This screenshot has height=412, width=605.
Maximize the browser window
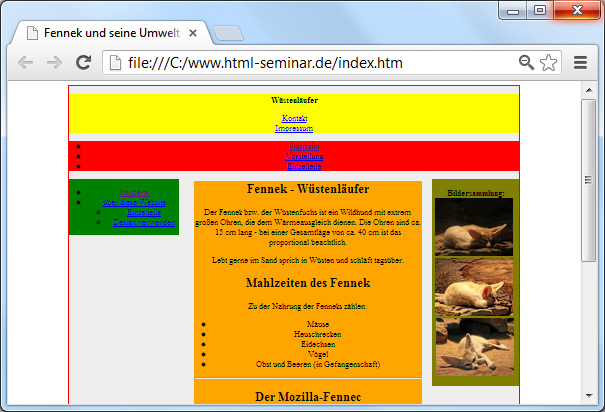pos(540,10)
